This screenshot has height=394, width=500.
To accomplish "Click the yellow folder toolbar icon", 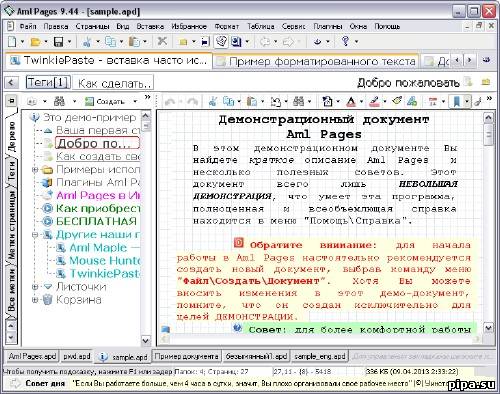I will [183, 42].
